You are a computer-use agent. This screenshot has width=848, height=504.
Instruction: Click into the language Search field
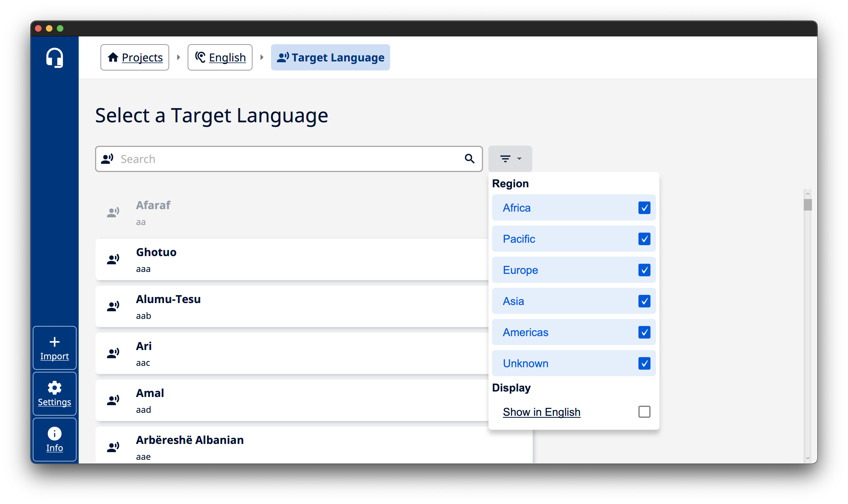tap(289, 159)
